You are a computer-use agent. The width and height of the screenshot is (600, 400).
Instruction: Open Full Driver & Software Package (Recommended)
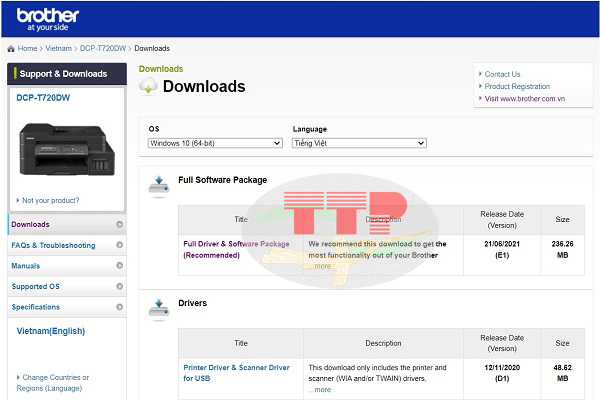pyautogui.click(x=236, y=250)
